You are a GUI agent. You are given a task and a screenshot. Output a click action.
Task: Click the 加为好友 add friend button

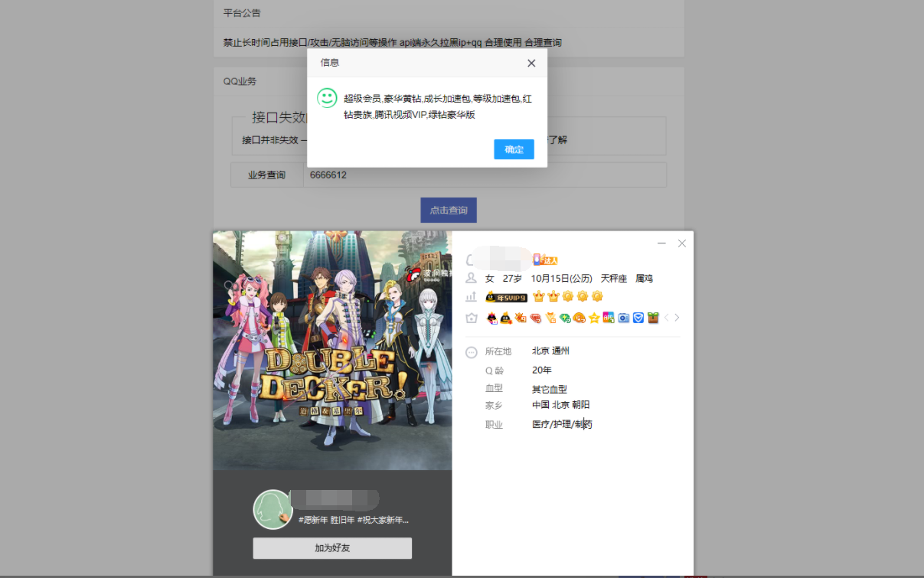331,548
